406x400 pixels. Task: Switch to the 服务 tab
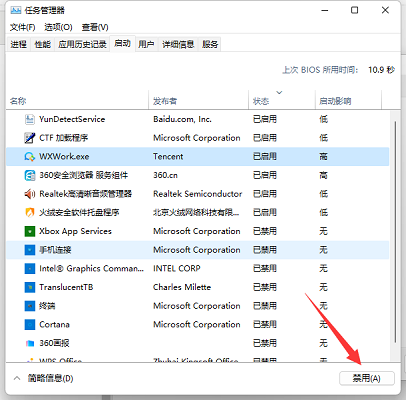210,44
